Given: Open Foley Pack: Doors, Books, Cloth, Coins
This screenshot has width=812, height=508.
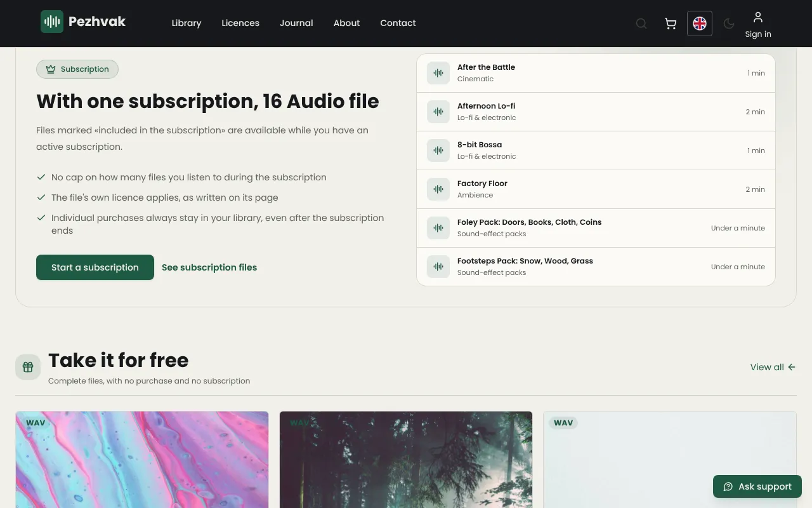Looking at the screenshot, I should pyautogui.click(x=529, y=222).
